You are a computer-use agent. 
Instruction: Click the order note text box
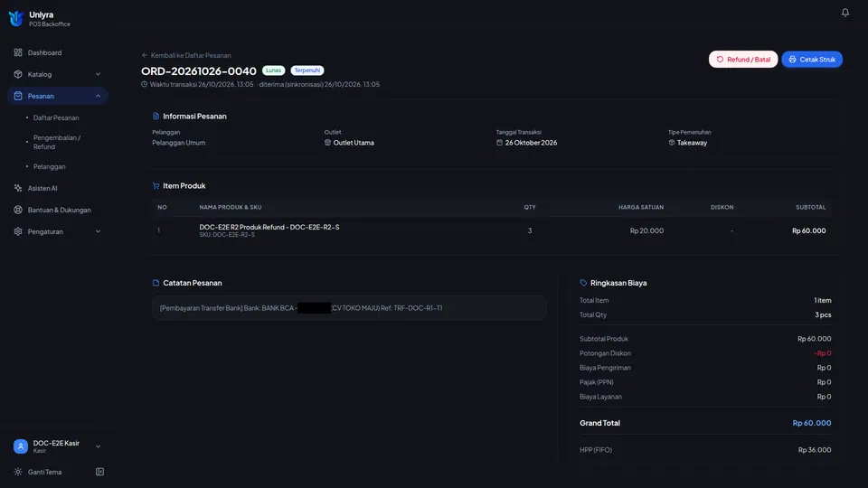coord(349,308)
